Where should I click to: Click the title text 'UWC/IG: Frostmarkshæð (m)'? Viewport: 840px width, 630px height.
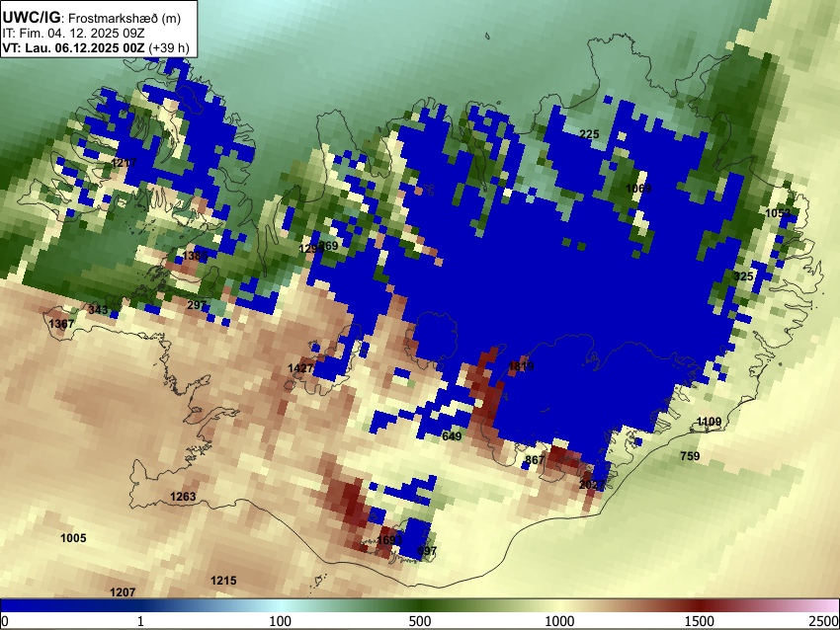pyautogui.click(x=92, y=18)
